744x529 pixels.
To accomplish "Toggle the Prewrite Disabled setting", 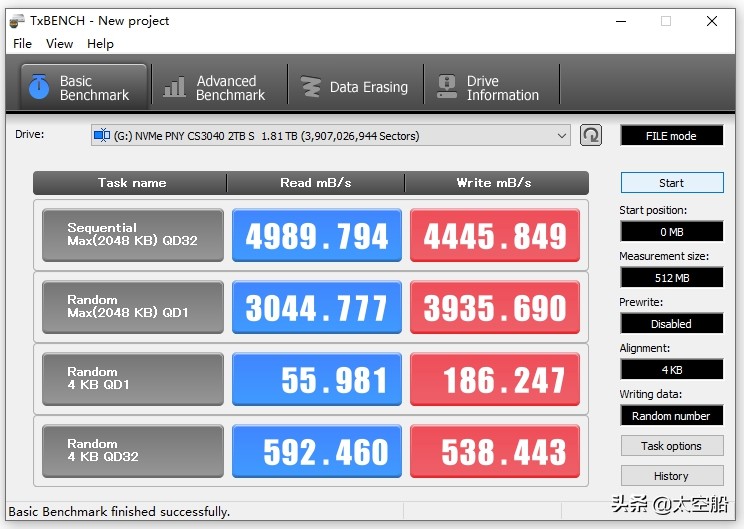I will (x=671, y=324).
